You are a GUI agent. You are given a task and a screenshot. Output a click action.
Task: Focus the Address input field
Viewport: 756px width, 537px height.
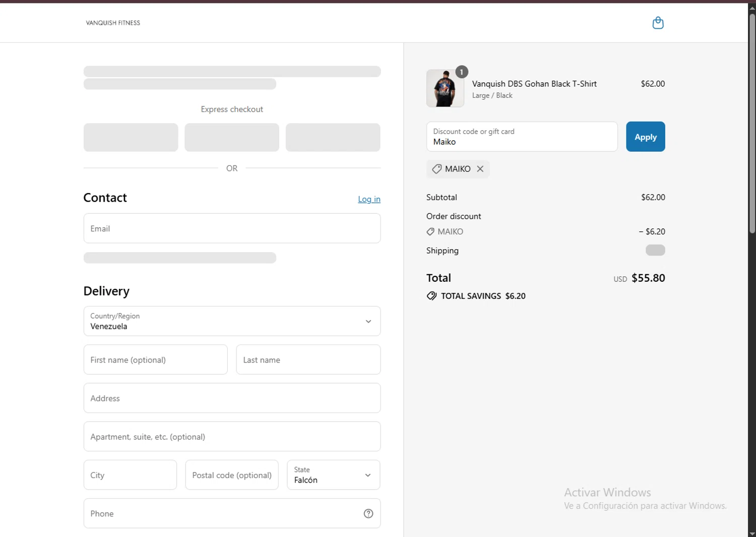point(232,398)
